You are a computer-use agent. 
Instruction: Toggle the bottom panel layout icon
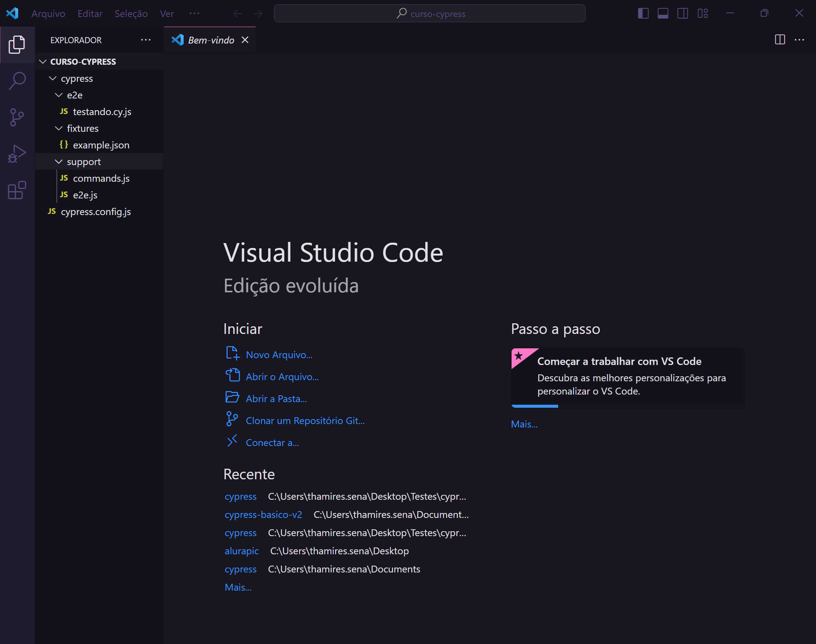[x=663, y=14]
